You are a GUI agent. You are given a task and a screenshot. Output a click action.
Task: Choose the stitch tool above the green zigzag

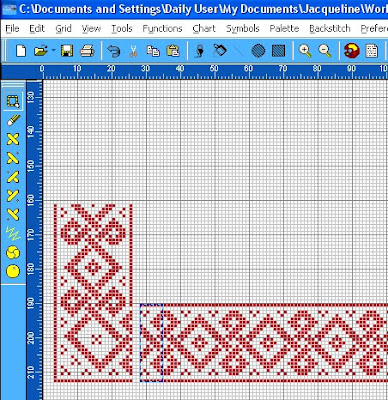[x=13, y=214]
